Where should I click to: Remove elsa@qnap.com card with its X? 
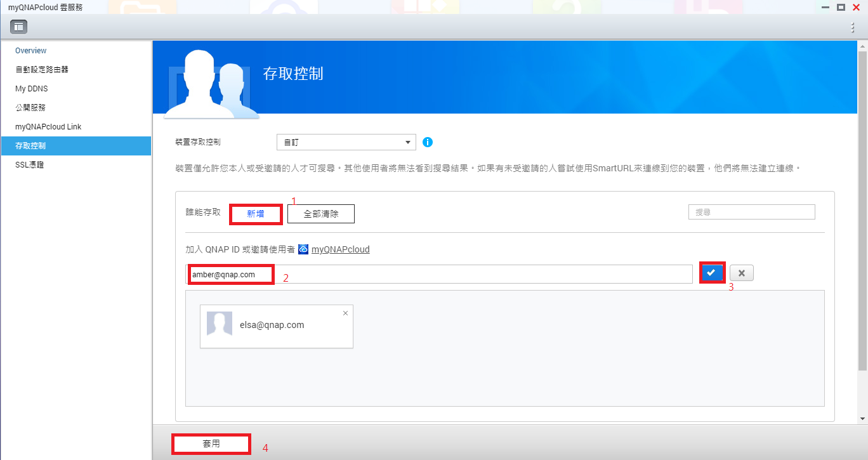click(345, 313)
